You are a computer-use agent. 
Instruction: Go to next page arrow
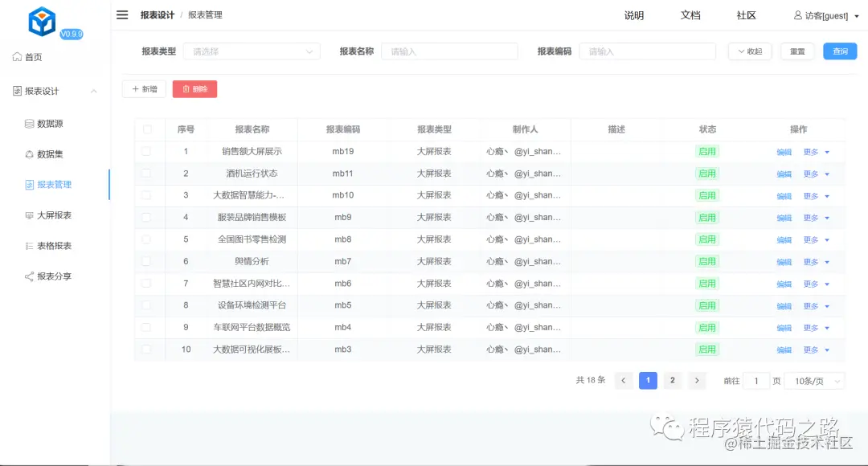pos(697,381)
